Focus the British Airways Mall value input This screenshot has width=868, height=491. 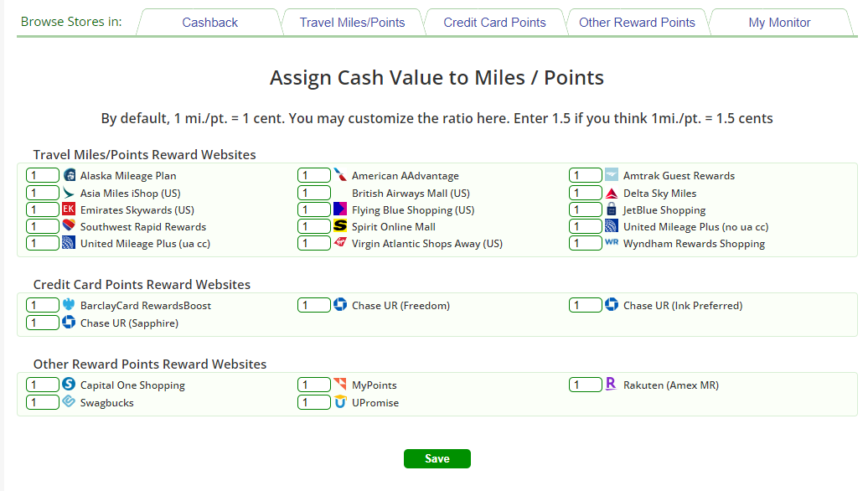(313, 194)
